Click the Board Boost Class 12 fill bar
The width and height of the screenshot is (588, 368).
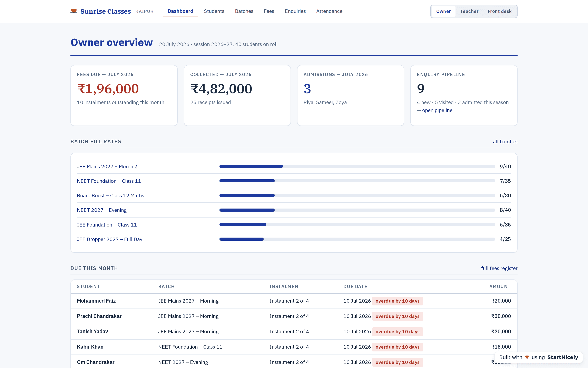(x=357, y=195)
